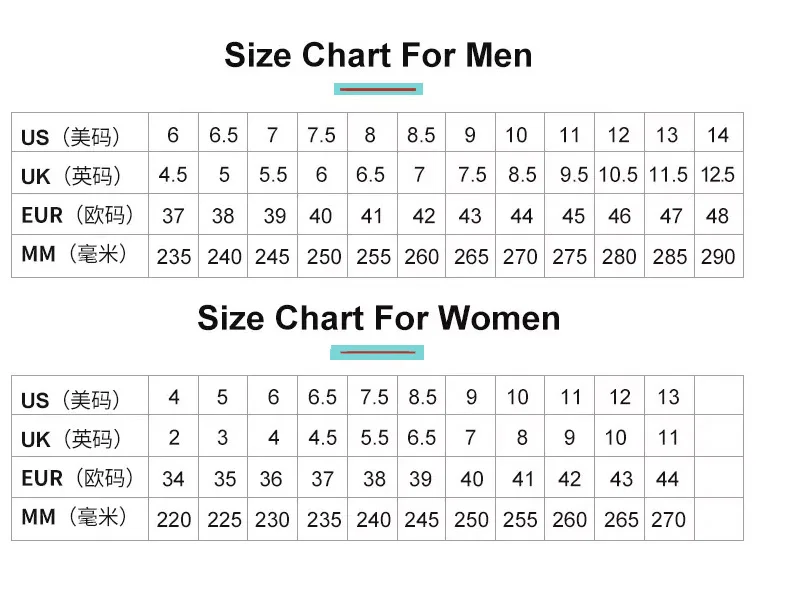Select UK size 12.5 in the Men's chart
The image size is (793, 615).
tap(718, 175)
